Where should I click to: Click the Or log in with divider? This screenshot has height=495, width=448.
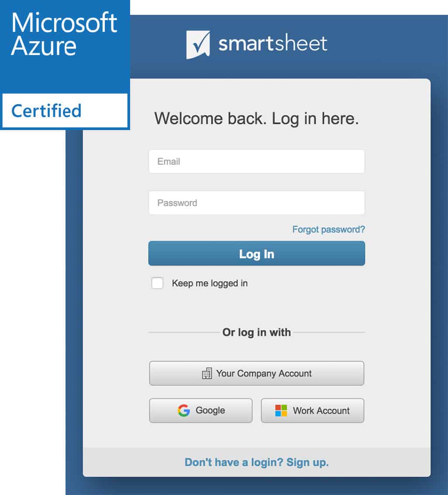[257, 333]
